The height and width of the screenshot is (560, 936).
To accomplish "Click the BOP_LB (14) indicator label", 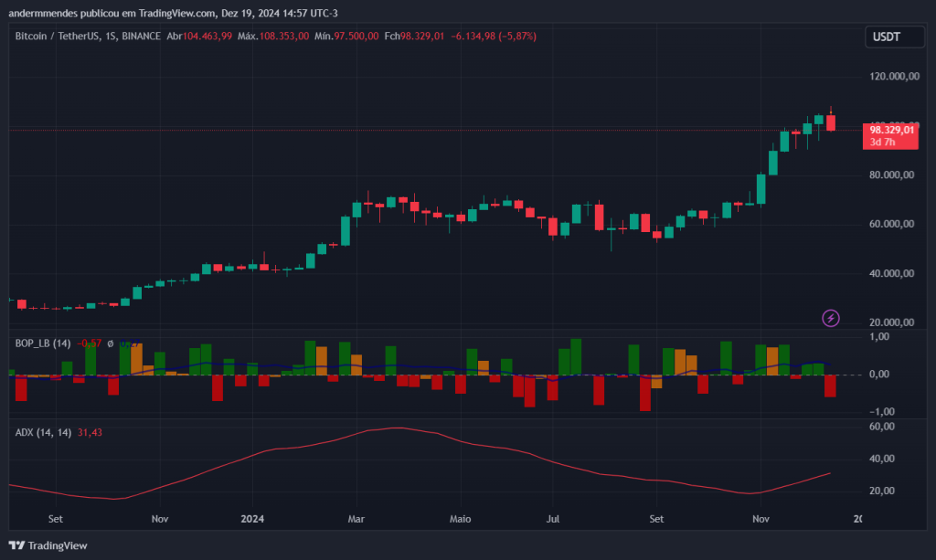I will pos(43,343).
